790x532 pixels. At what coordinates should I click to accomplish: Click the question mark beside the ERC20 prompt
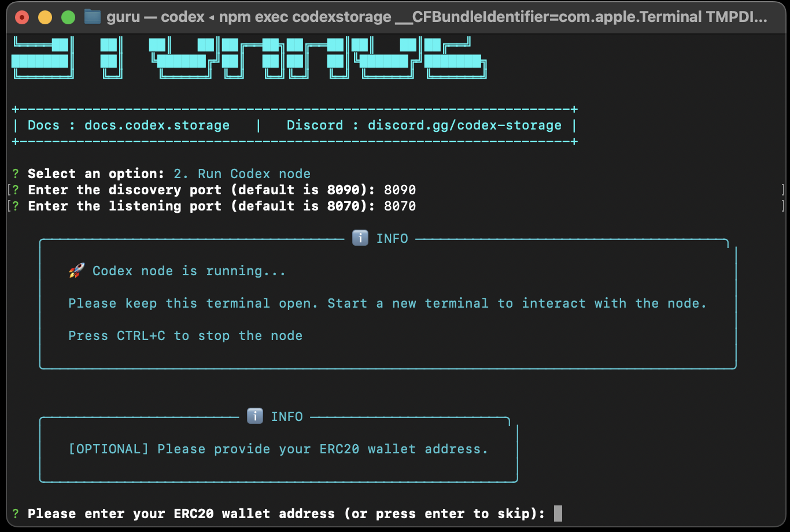[14, 513]
